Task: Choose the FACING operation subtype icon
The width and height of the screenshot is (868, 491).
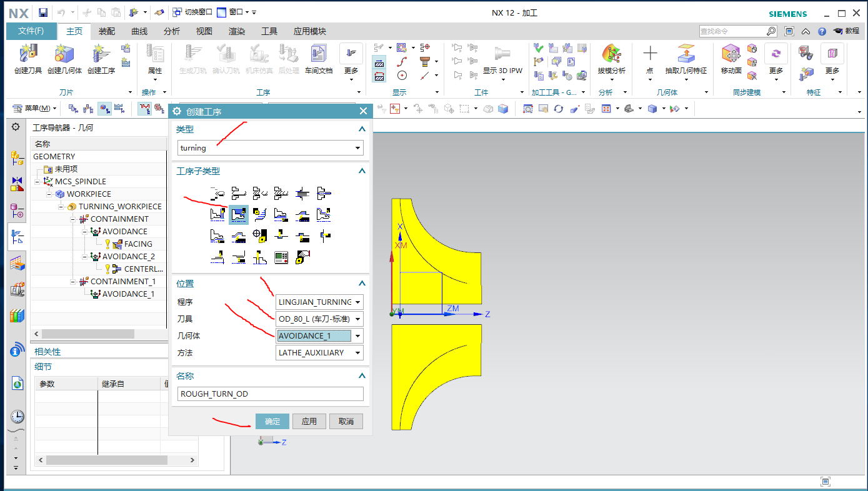Action: coord(218,214)
